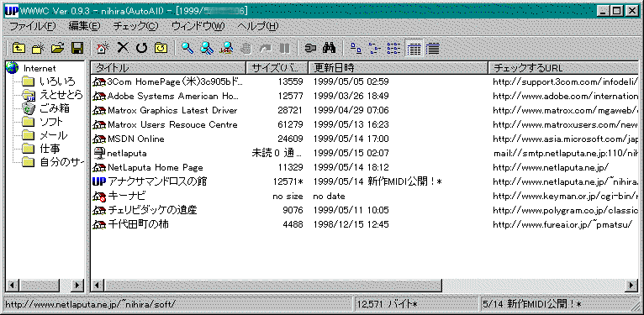Select the キーナビ row

click(x=364, y=196)
